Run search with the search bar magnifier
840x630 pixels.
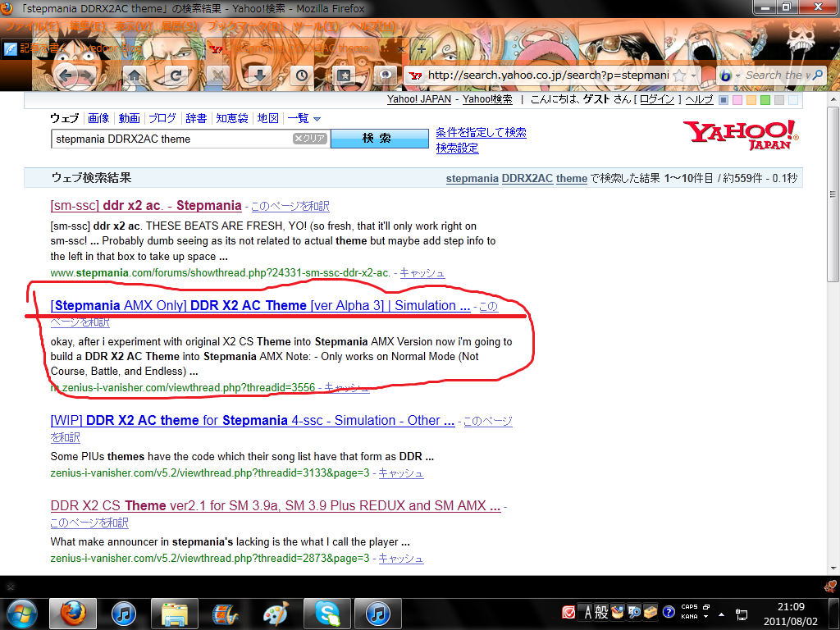click(x=818, y=75)
